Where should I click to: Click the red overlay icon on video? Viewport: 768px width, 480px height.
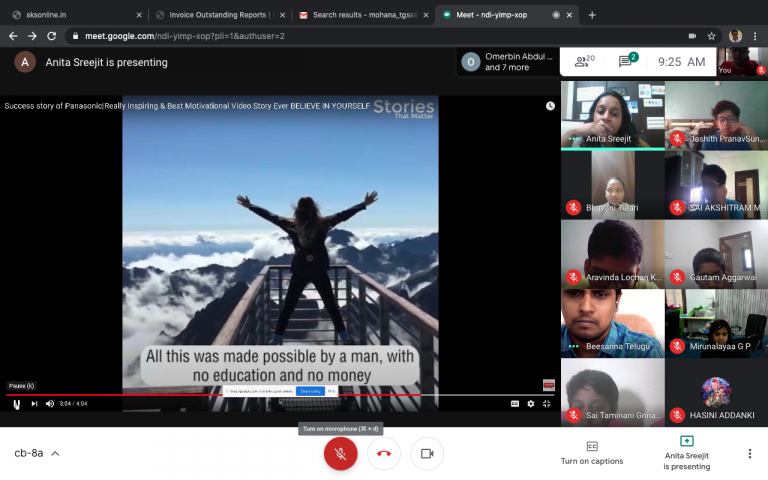(549, 385)
